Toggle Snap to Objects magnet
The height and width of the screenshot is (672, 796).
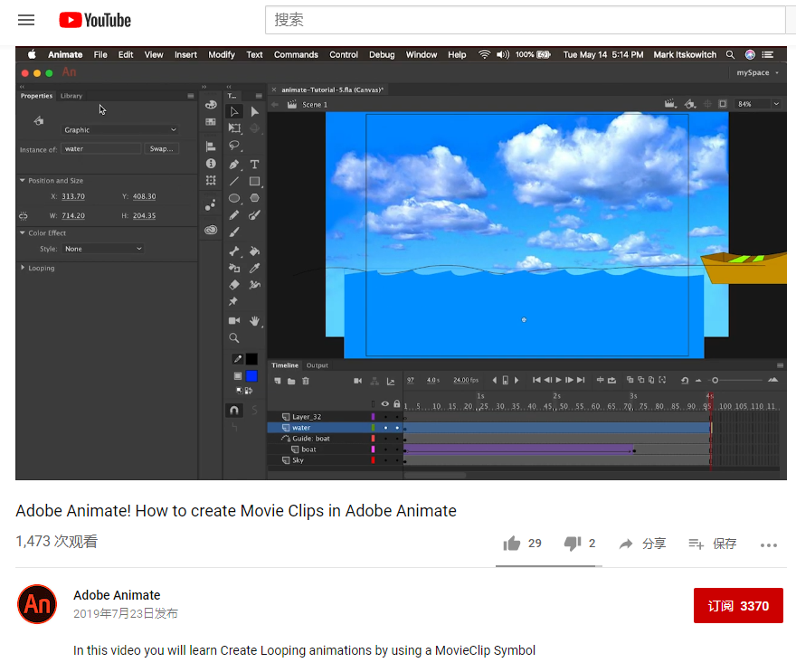(x=234, y=410)
